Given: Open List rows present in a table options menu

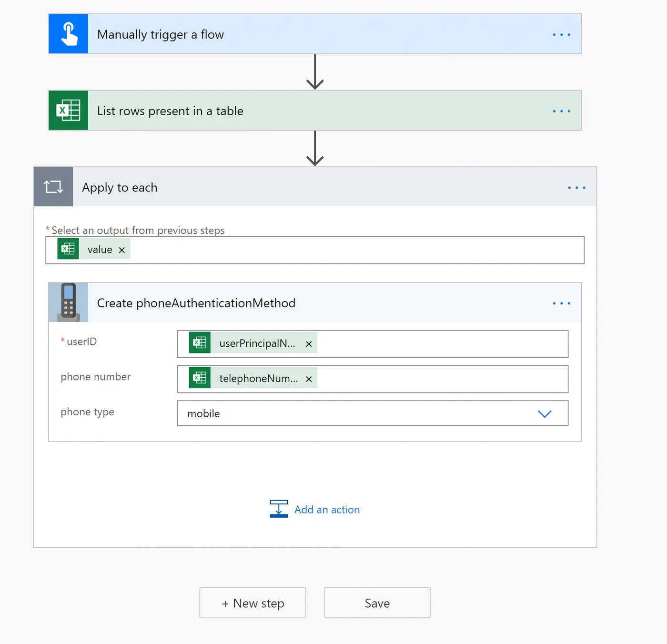Looking at the screenshot, I should [x=561, y=111].
